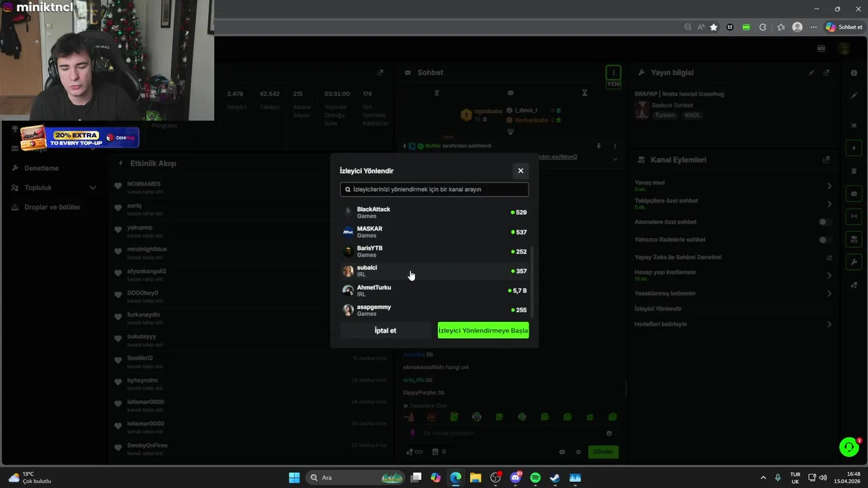Click the wrench icon in right sidebar

point(854,262)
